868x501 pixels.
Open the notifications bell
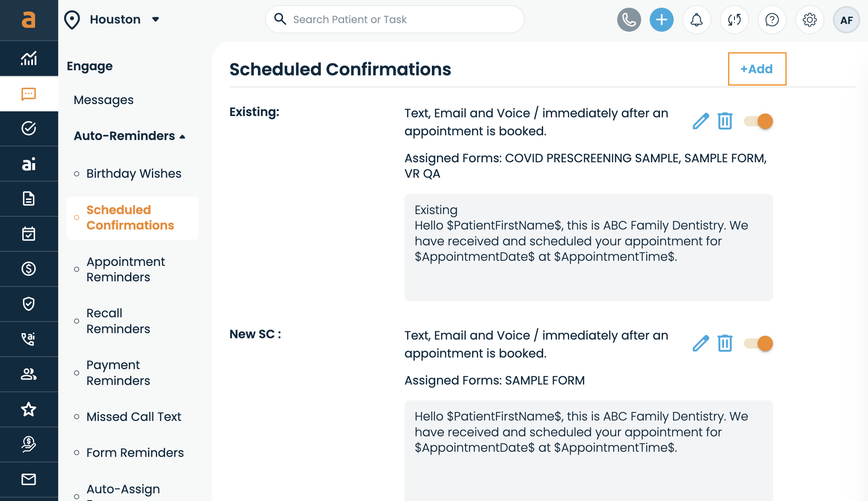[696, 20]
